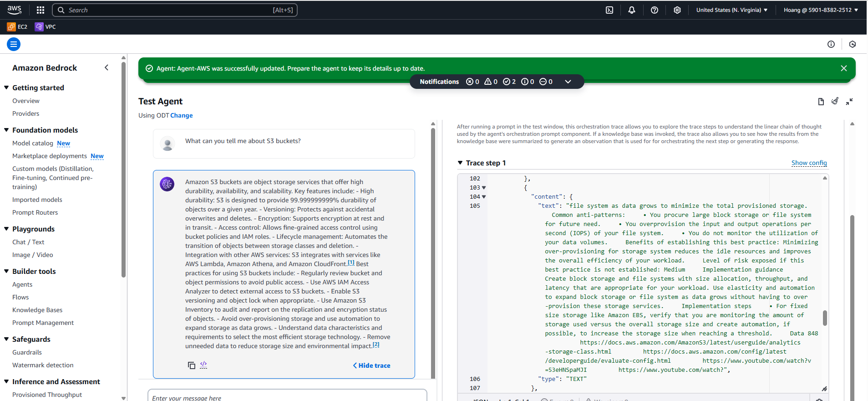Image resolution: width=868 pixels, height=401 pixels.
Task: Open the hexagon tutorials icon at top right
Action: [x=853, y=44]
